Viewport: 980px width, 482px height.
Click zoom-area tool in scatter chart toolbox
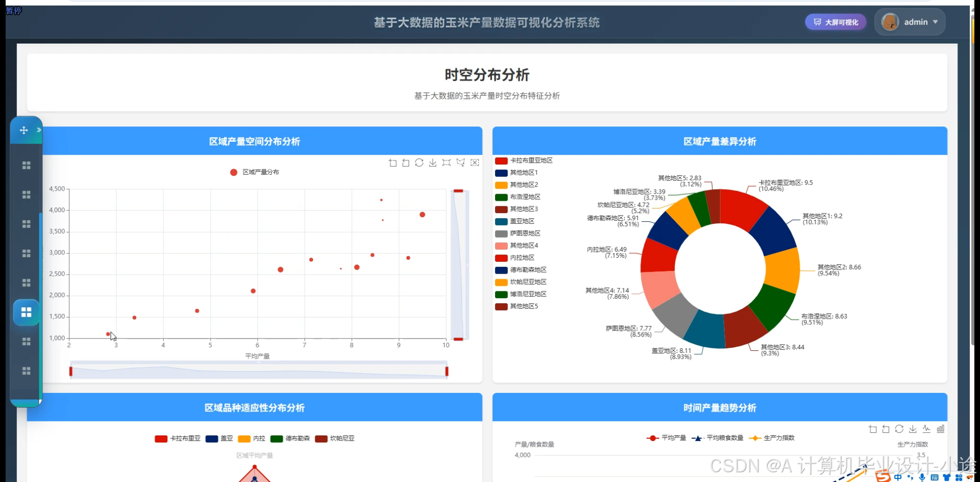393,163
